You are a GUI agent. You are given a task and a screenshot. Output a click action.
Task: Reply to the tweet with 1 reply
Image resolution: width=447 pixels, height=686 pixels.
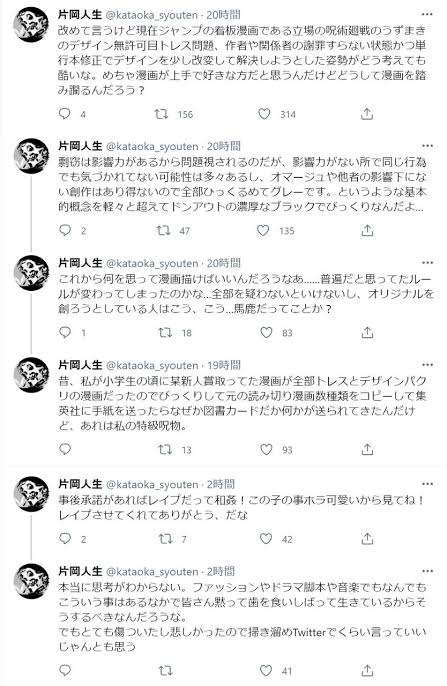[x=65, y=332]
